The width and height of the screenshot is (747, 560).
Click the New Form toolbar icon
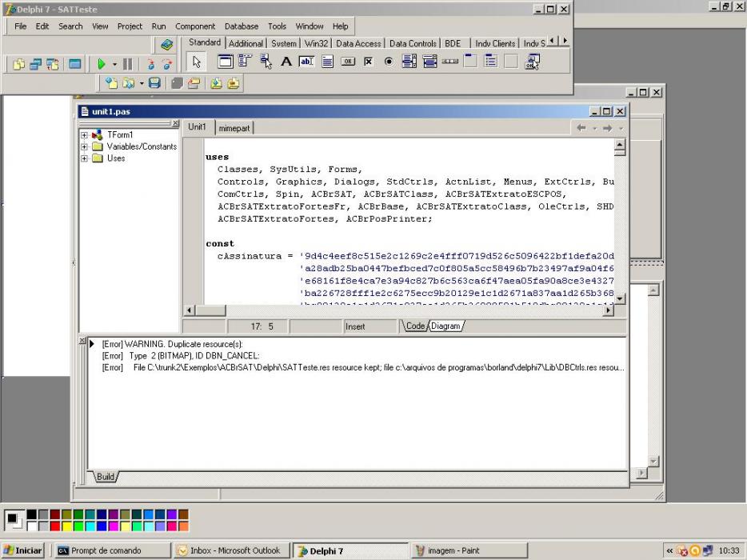[x=75, y=64]
